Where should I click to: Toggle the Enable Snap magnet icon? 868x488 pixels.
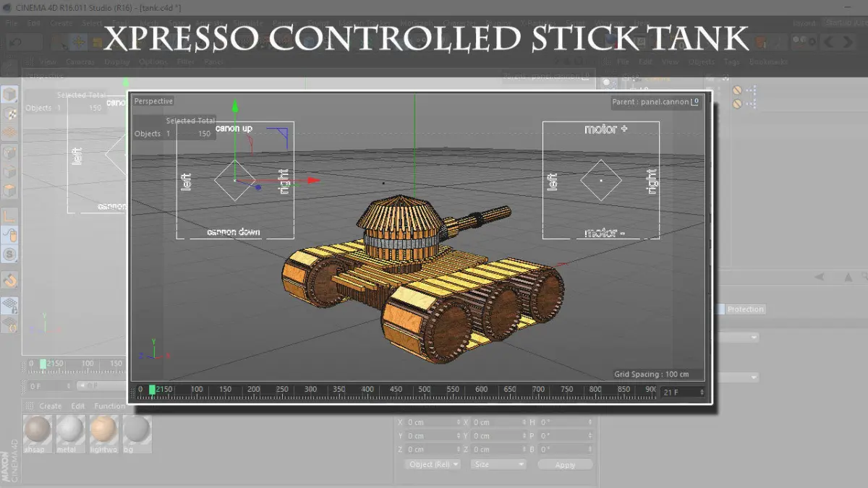[x=9, y=279]
